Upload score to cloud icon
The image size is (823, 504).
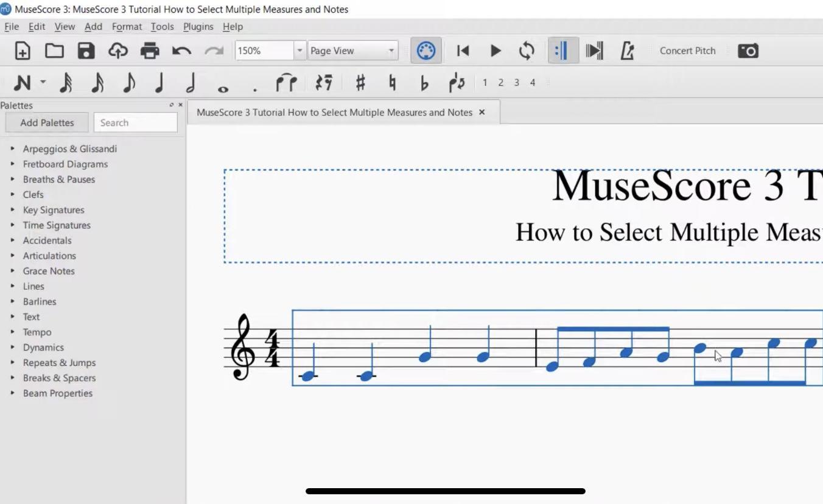click(117, 51)
